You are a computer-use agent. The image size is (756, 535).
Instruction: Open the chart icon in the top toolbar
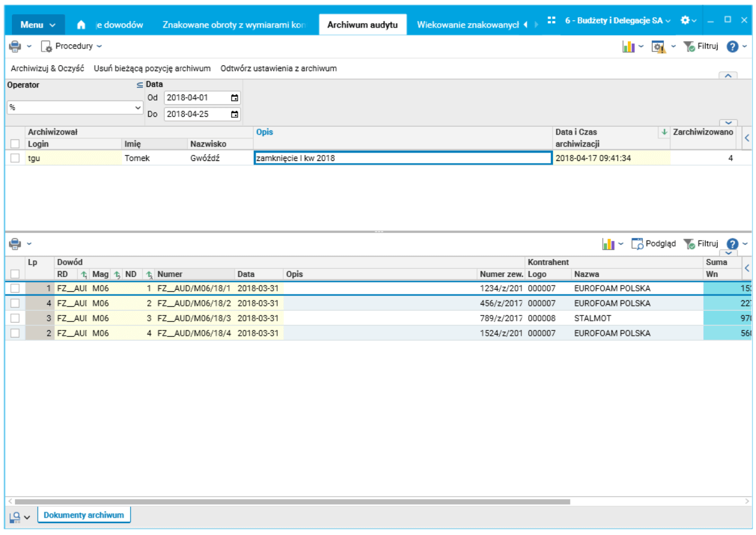628,47
